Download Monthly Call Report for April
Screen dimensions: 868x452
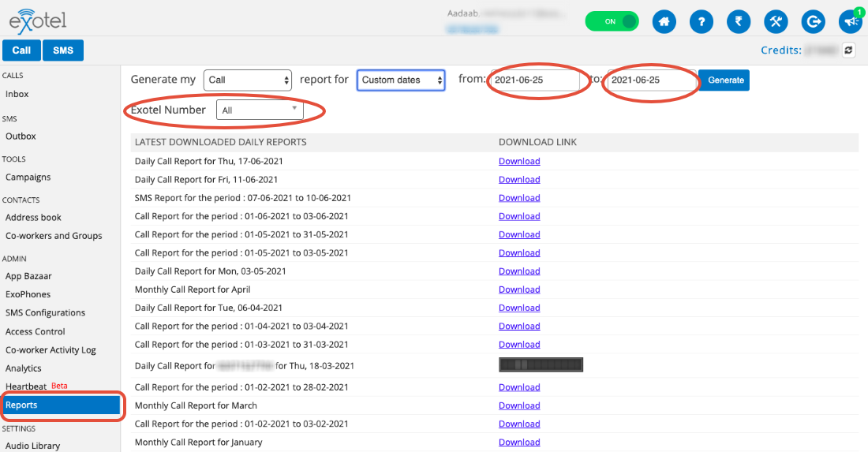click(519, 290)
